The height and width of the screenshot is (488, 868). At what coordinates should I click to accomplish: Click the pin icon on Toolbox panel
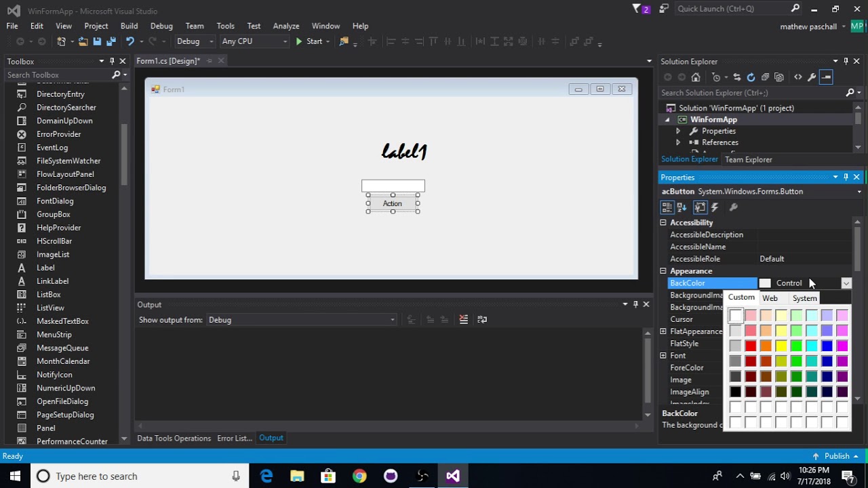[x=112, y=61]
